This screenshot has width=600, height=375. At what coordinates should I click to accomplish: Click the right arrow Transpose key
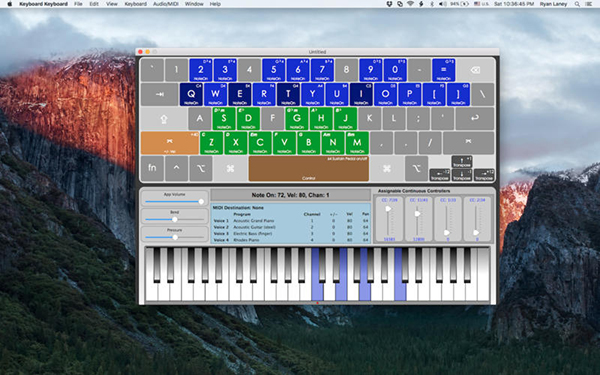(x=484, y=175)
